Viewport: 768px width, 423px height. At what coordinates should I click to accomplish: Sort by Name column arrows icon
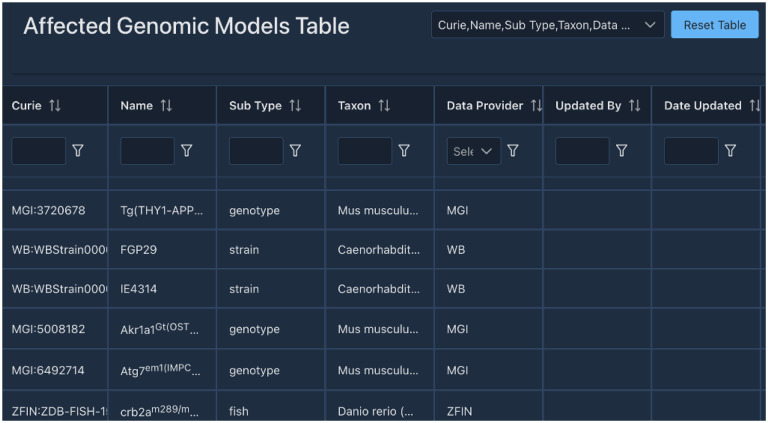click(x=166, y=105)
